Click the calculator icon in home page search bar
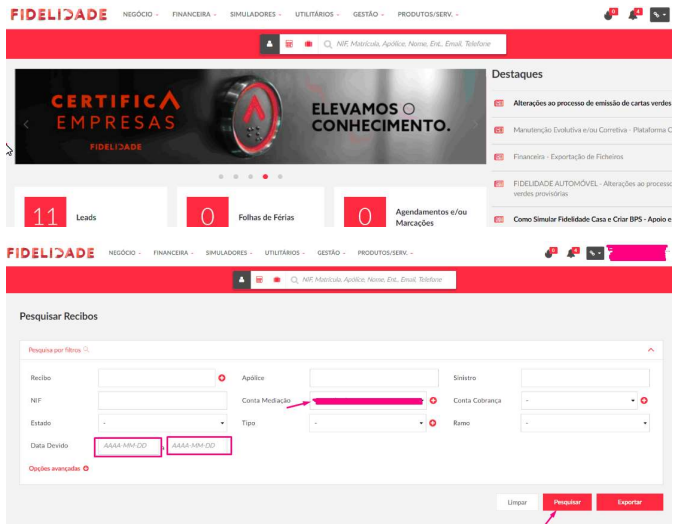The width and height of the screenshot is (674, 524). pos(289,44)
